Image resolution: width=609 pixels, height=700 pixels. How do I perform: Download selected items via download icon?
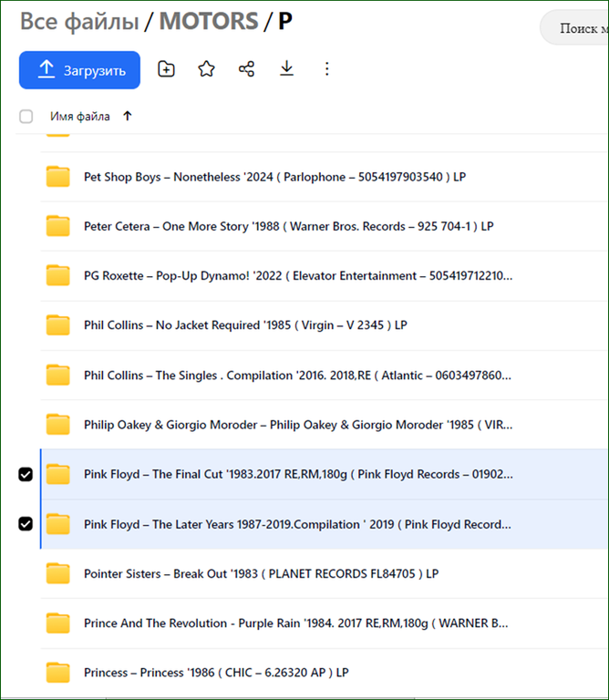[x=286, y=68]
